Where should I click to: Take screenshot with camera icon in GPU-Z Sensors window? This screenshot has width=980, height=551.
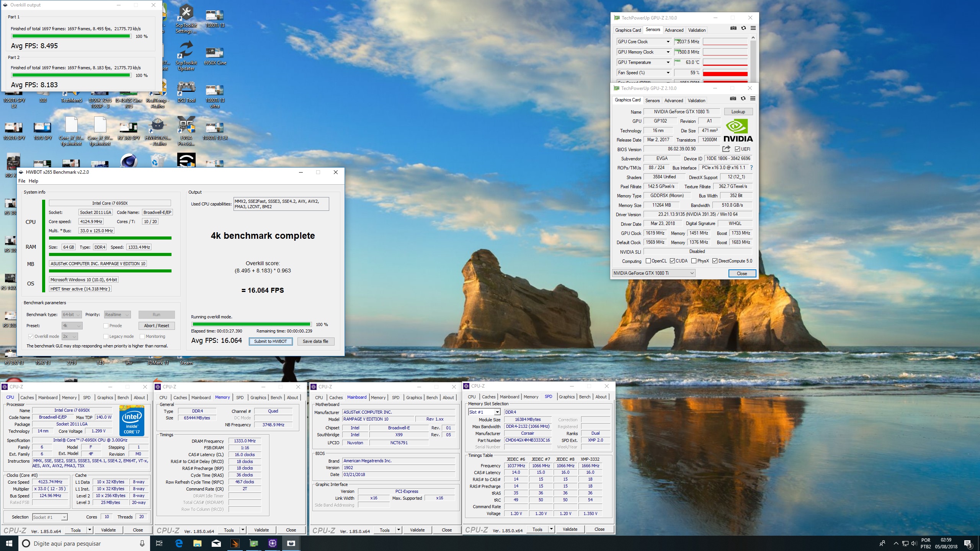coord(733,28)
